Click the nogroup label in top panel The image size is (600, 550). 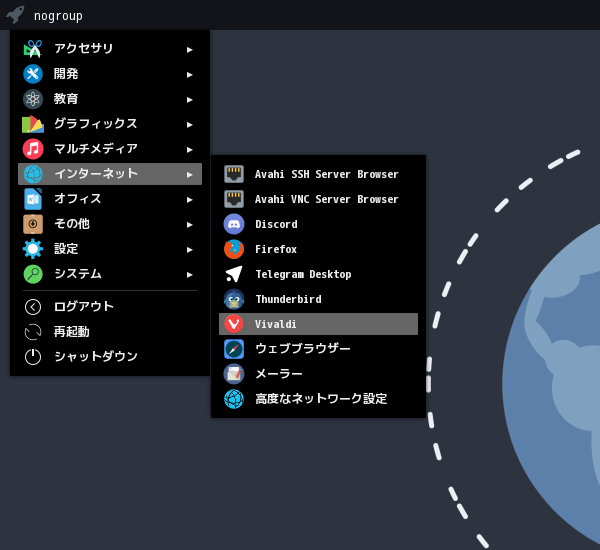(x=58, y=16)
